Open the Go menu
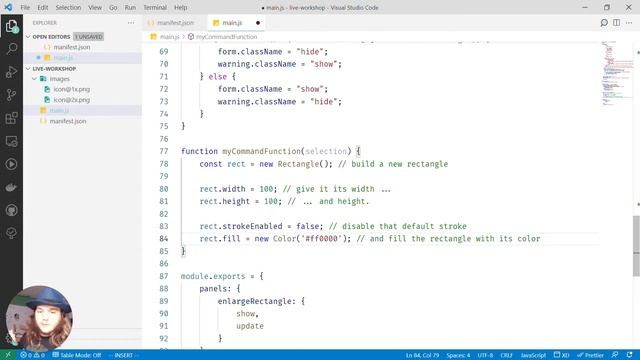The image size is (640, 360). (x=113, y=7)
